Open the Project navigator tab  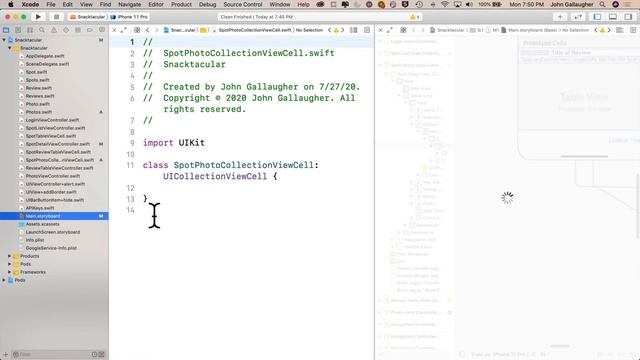coord(6,30)
